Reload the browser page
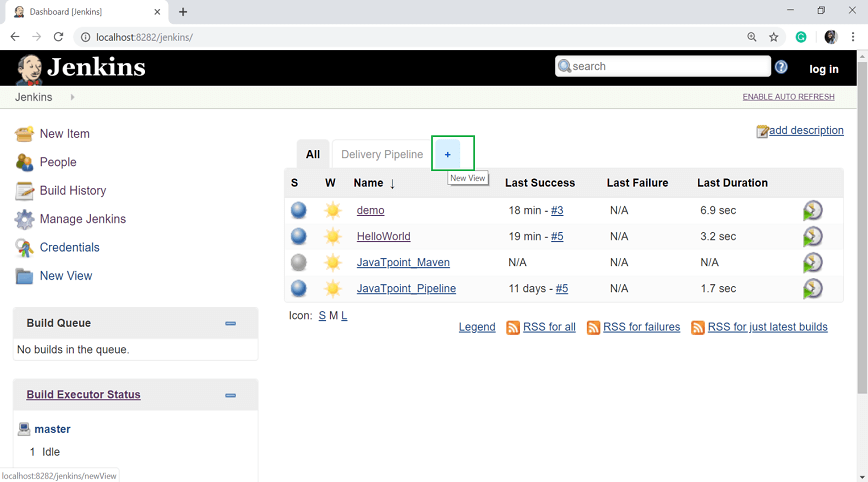Image resolution: width=868 pixels, height=482 pixels. click(x=58, y=37)
